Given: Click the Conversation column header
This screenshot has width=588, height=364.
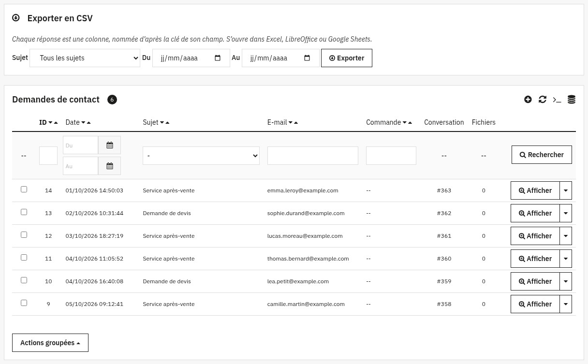Looking at the screenshot, I should 444,122.
